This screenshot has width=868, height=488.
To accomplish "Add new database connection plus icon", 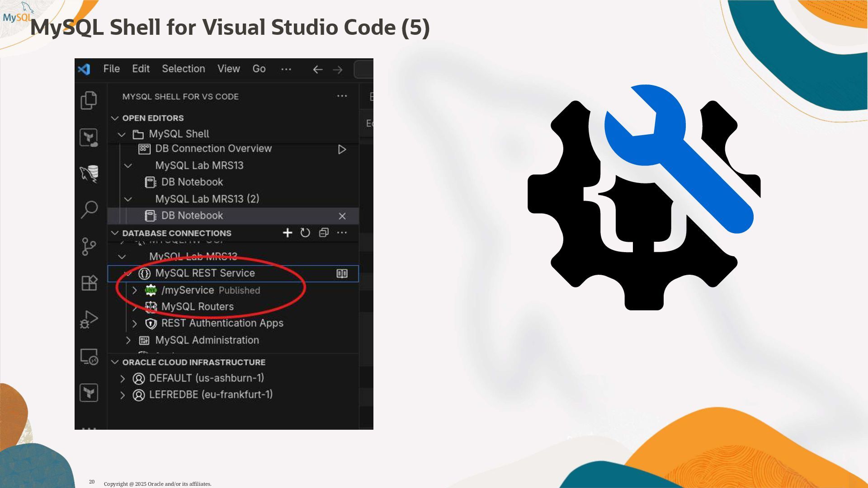I will (x=288, y=233).
